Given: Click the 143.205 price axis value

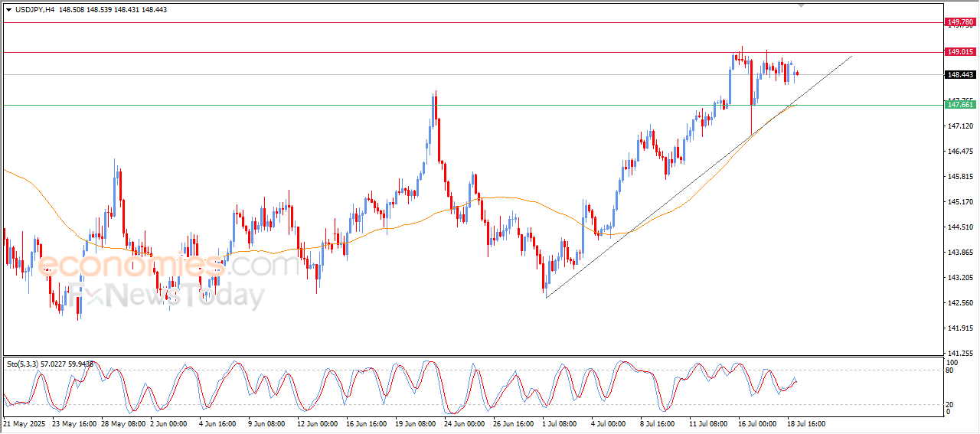Looking at the screenshot, I should (960, 277).
